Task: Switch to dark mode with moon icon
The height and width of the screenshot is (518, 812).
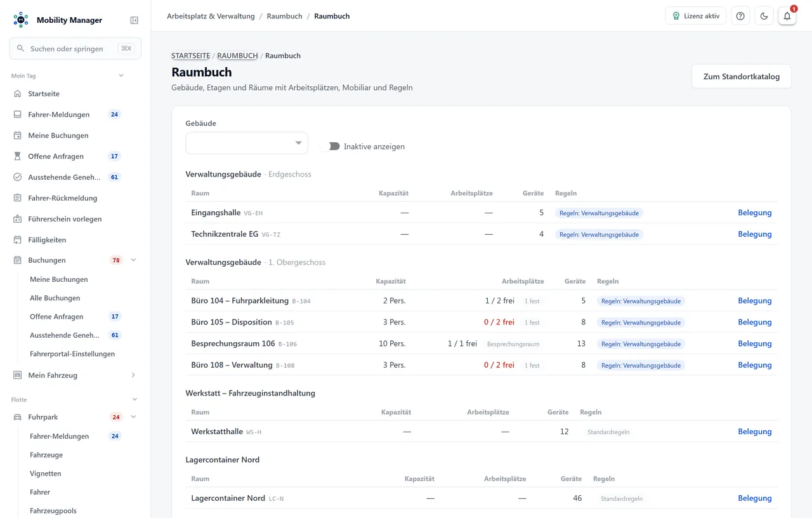Action: coord(764,16)
